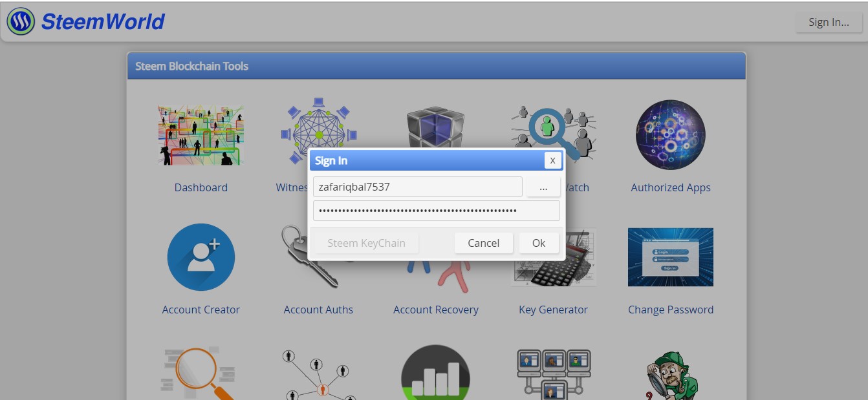Open the Account Auths link

318,310
